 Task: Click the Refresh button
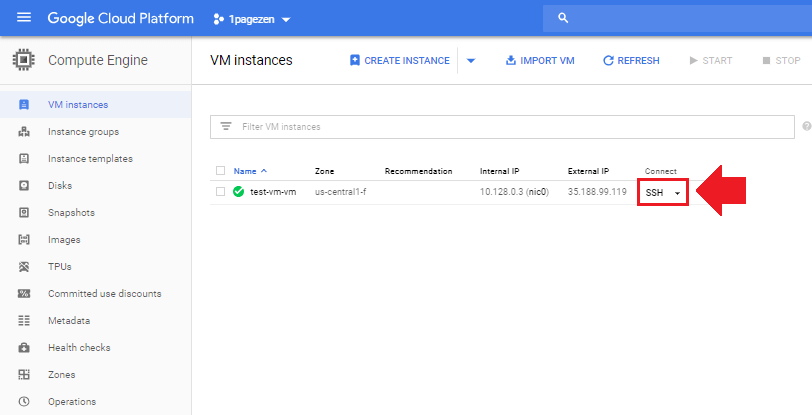coord(631,61)
